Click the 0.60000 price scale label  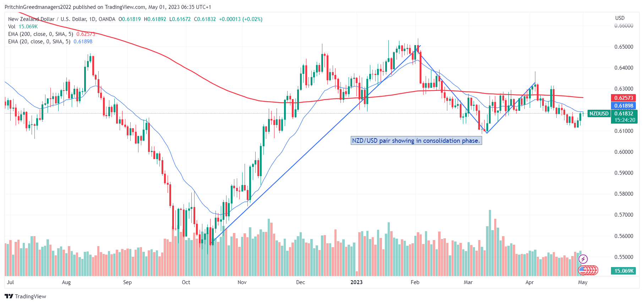(624, 152)
